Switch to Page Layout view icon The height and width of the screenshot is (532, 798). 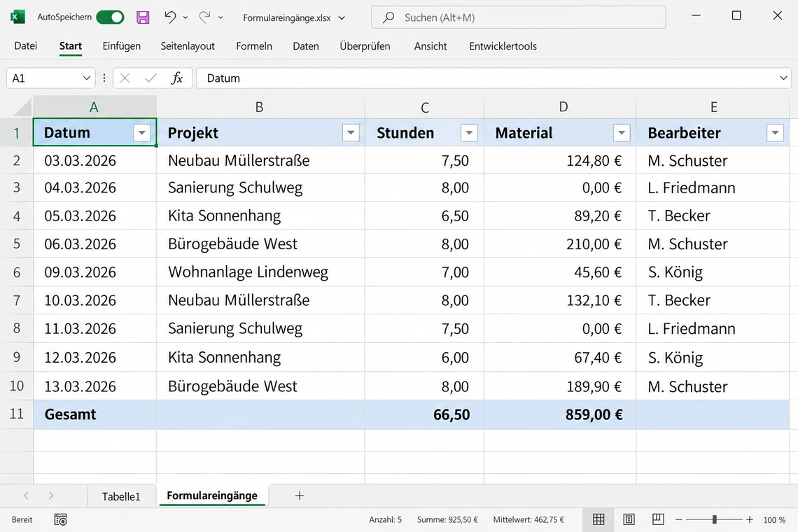(629, 519)
